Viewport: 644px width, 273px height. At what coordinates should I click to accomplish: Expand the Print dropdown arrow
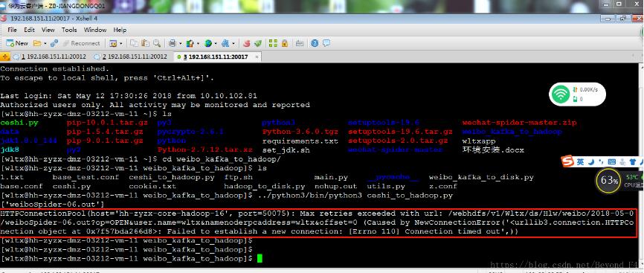(x=180, y=43)
